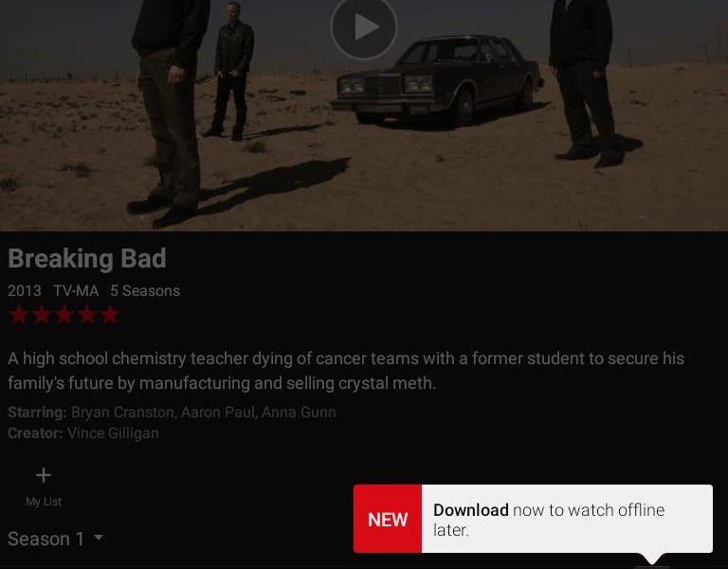Rate the show five stars
The width and height of the screenshot is (728, 569).
110,315
